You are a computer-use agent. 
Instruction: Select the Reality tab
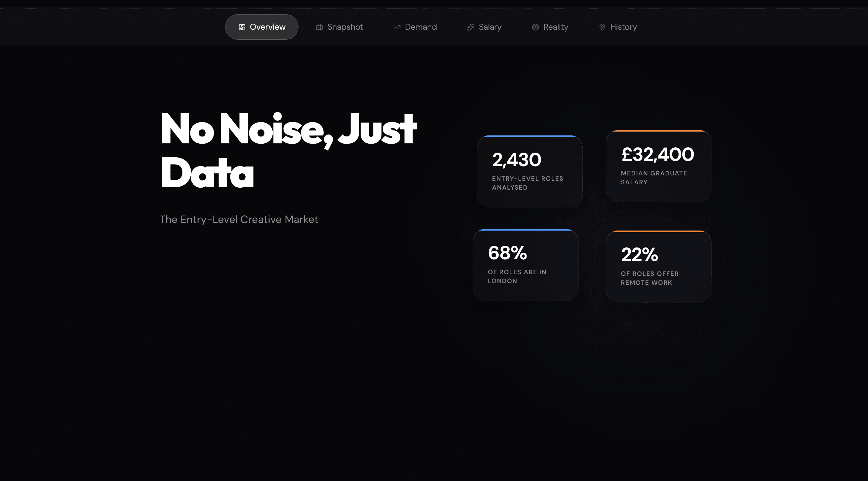tap(550, 27)
